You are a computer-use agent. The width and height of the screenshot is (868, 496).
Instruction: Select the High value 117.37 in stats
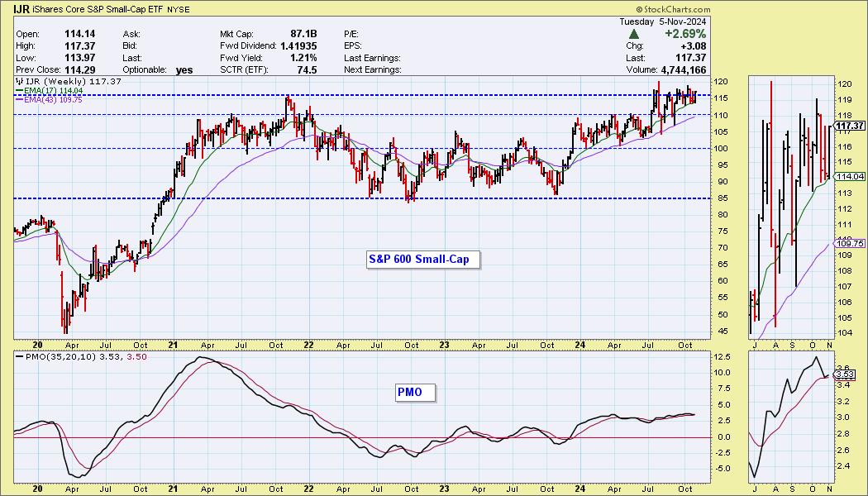79,46
